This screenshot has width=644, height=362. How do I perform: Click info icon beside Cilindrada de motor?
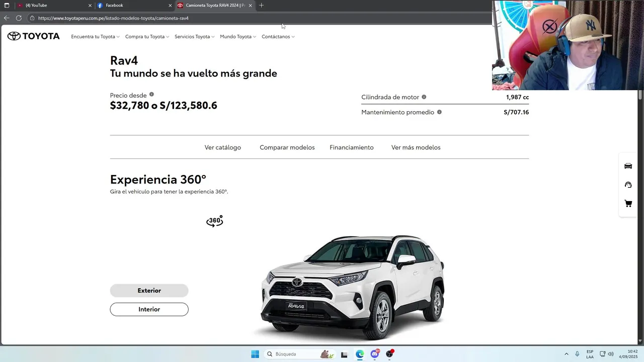(x=424, y=97)
